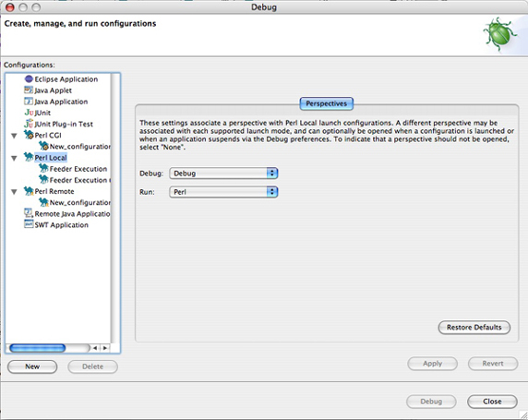
Task: Click the 'Configurations:' label
Action: point(30,65)
